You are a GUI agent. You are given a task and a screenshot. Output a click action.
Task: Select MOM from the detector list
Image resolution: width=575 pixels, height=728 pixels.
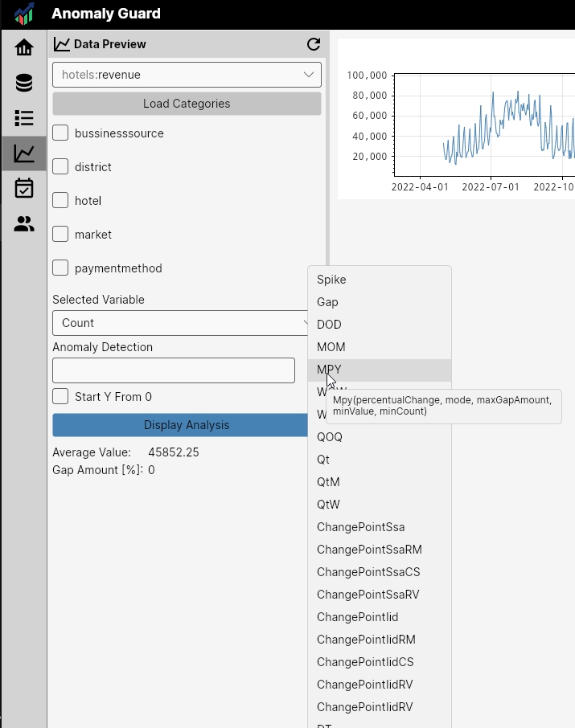380,347
